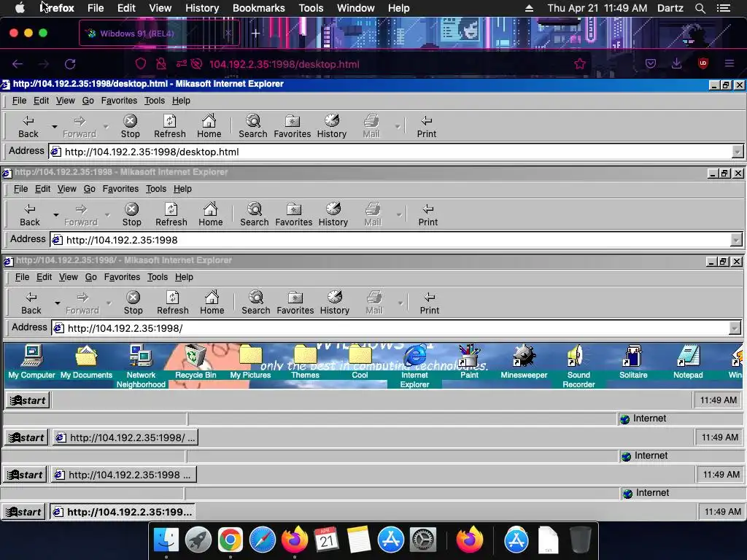Open Help menu in the innermost 1998/ window
Viewport: 747px width, 560px height.
(184, 276)
